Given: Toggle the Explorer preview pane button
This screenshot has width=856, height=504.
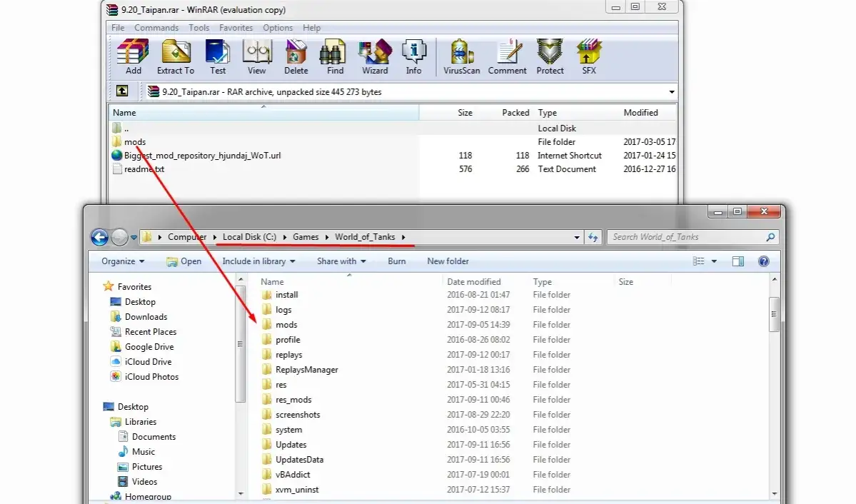Looking at the screenshot, I should point(738,261).
